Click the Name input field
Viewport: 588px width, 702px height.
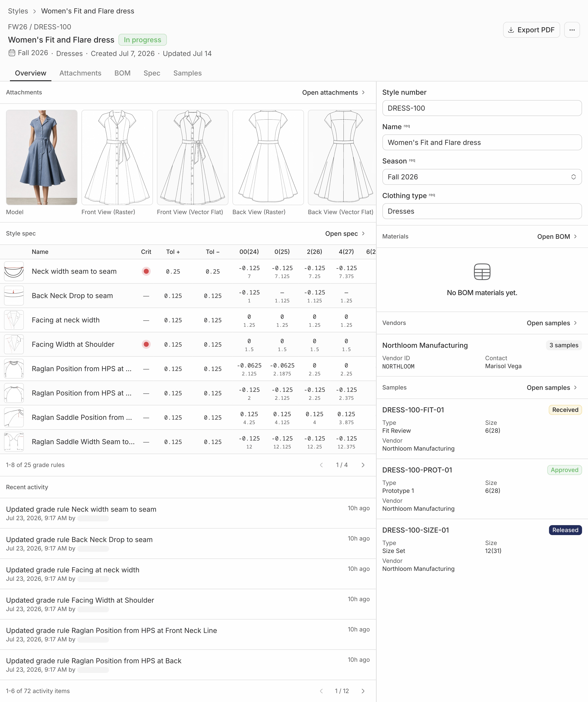(x=482, y=142)
